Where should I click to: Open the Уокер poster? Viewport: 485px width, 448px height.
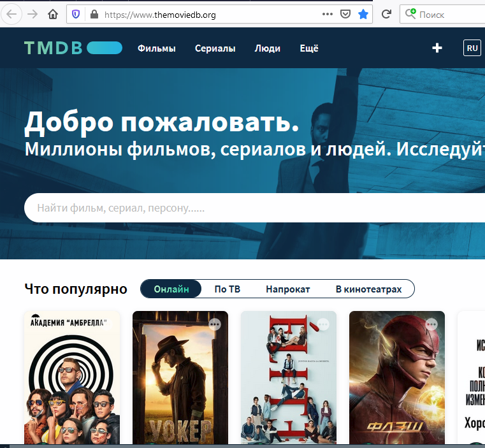click(x=180, y=377)
